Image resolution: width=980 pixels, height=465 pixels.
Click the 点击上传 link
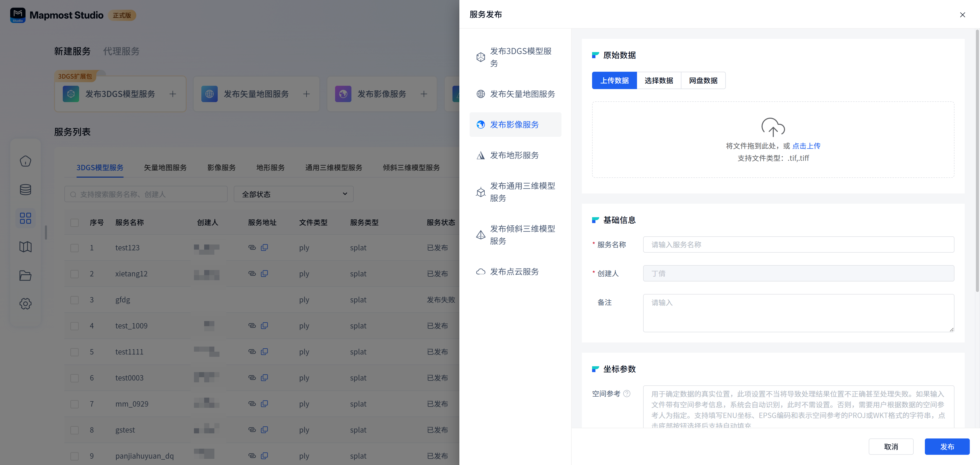pos(806,146)
